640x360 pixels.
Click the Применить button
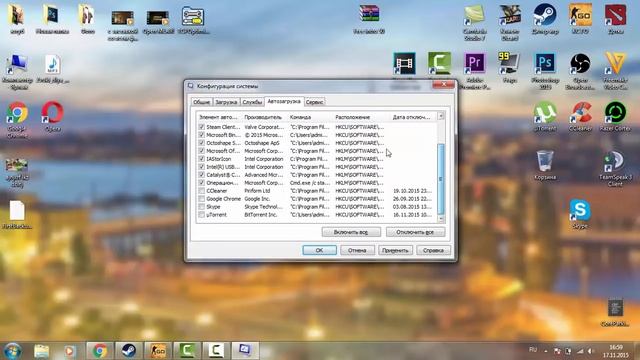tap(396, 250)
